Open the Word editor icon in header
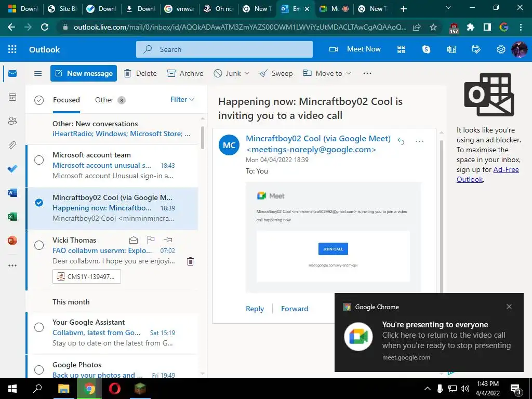Screen dimensions: 532x399 click(x=451, y=49)
